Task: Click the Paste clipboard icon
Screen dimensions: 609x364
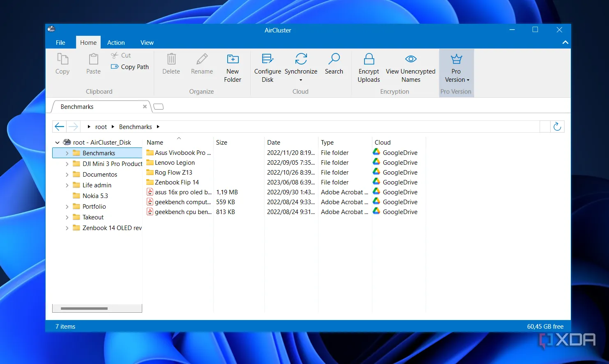Action: (x=94, y=59)
